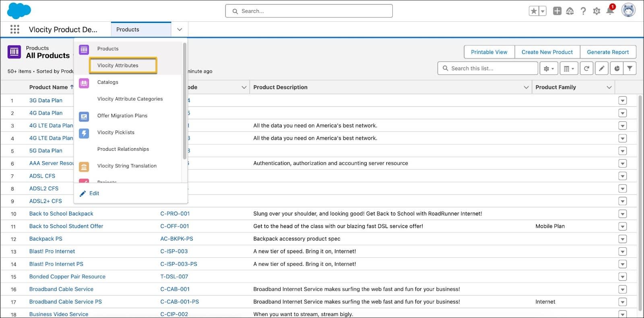
Task: Click the Edit List pencil icon
Action: click(601, 68)
